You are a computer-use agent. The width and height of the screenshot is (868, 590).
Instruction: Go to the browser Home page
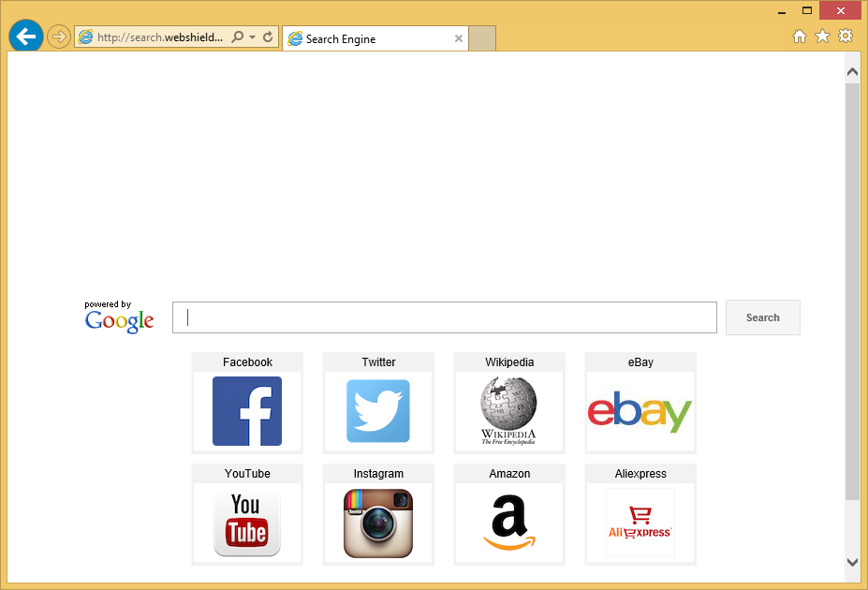(800, 37)
